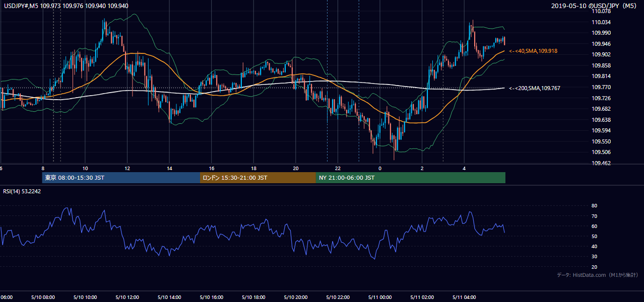644x302 pixels.
Task: Click the 40 SMA 109.918 label
Action: 533,51
